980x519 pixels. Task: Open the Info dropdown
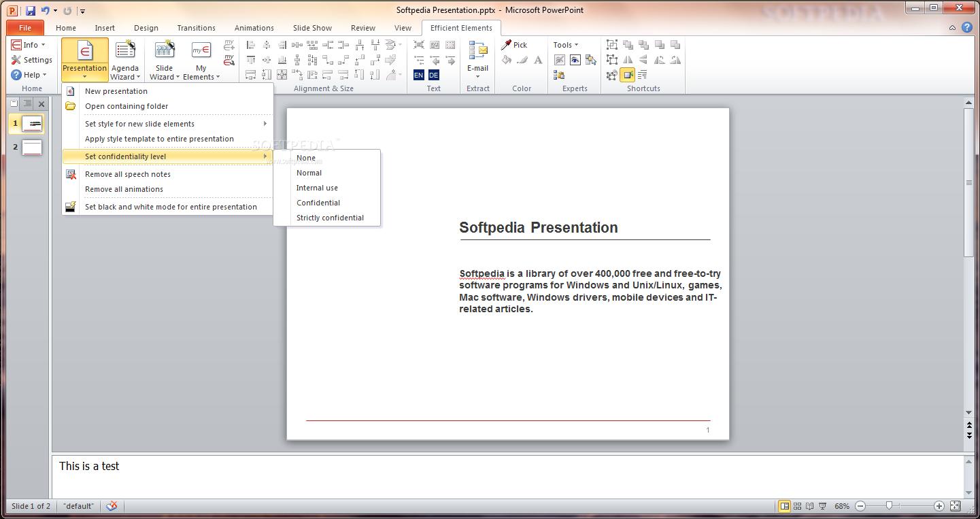point(28,45)
